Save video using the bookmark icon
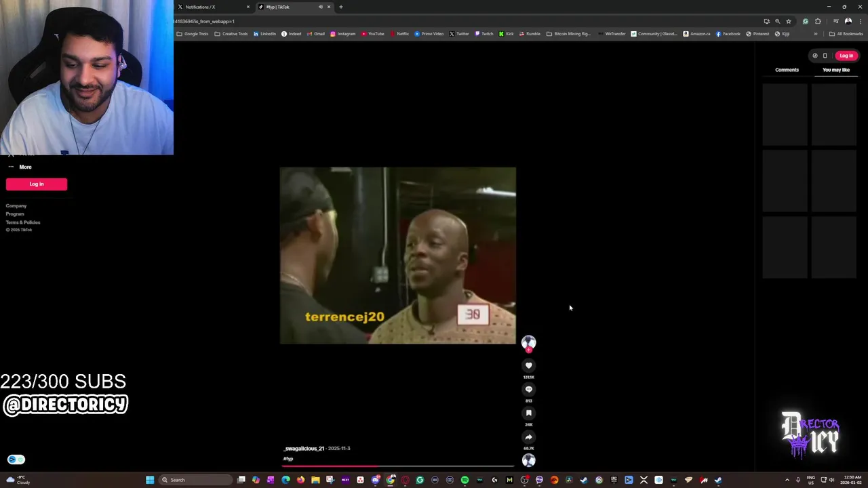 [529, 413]
